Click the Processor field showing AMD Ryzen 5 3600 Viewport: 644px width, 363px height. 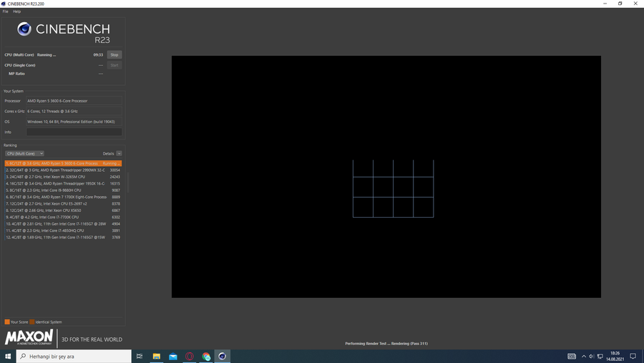pyautogui.click(x=74, y=101)
